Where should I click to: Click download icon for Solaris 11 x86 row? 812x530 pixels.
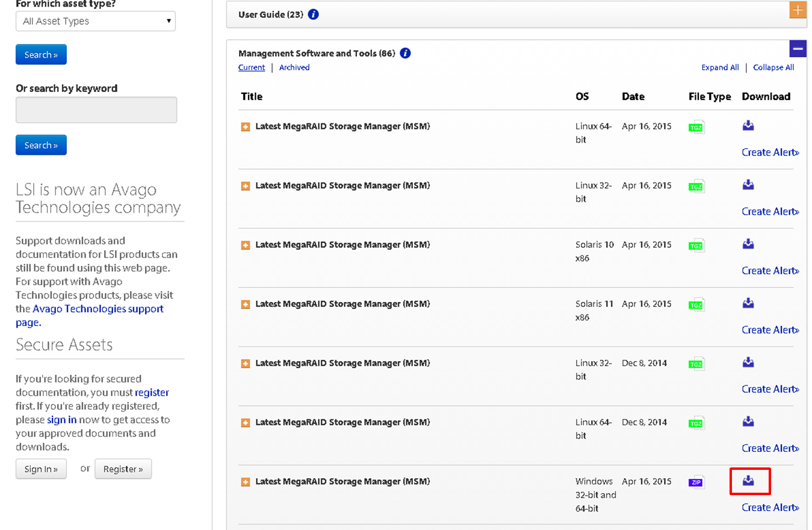[748, 303]
